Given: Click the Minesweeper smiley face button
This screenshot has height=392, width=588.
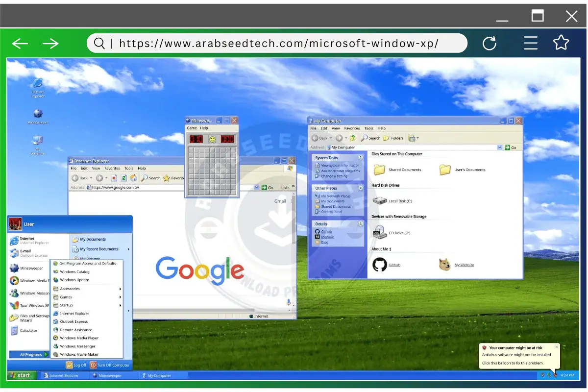Looking at the screenshot, I should pos(212,139).
